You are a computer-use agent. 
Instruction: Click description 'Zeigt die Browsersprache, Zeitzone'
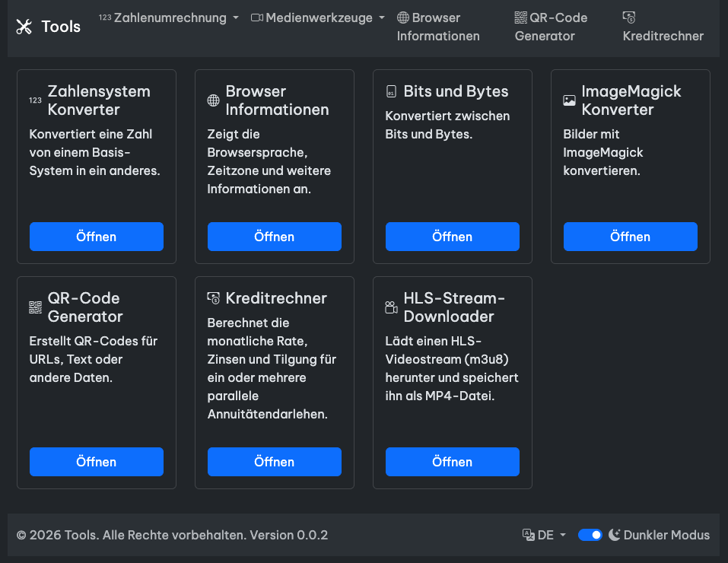click(269, 161)
